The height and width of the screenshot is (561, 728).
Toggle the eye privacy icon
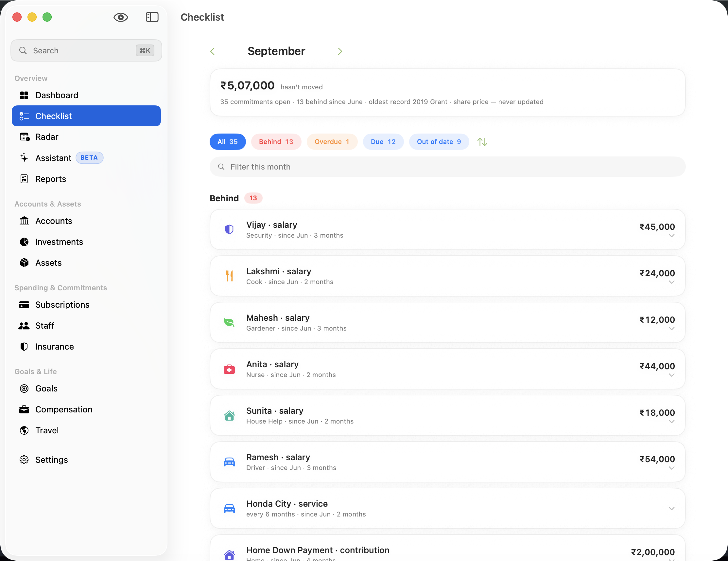(121, 17)
